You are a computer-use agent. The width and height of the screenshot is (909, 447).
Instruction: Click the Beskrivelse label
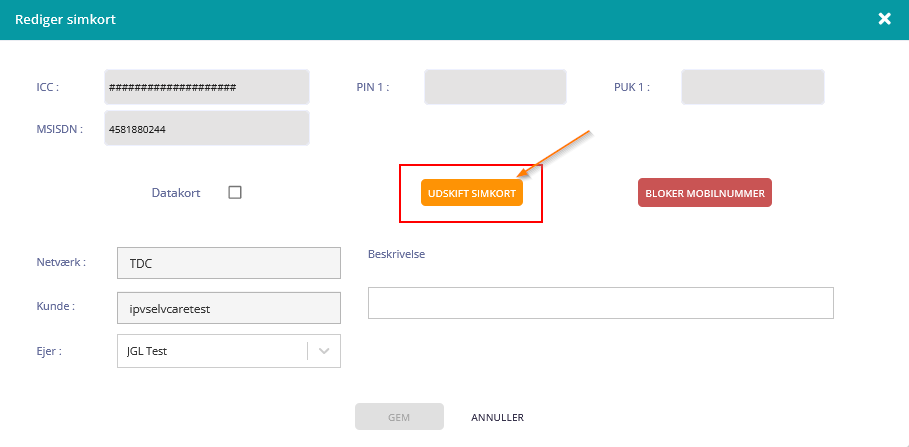point(397,254)
